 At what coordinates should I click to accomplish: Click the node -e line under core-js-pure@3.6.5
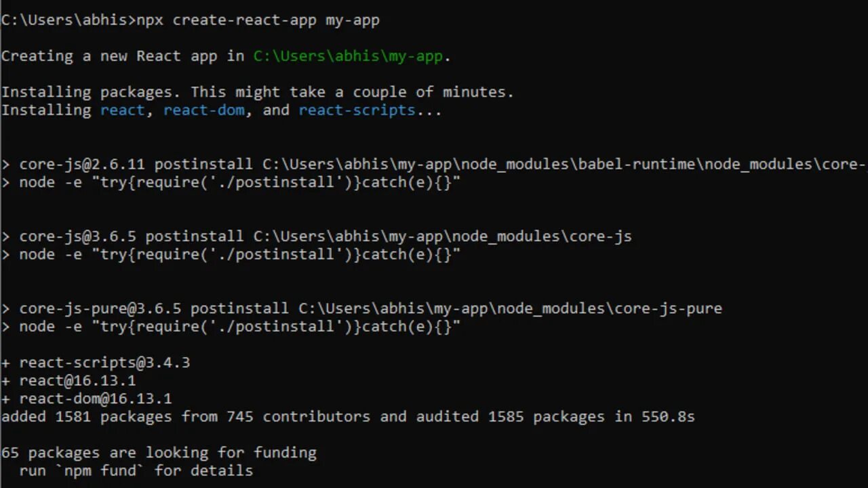pyautogui.click(x=231, y=326)
